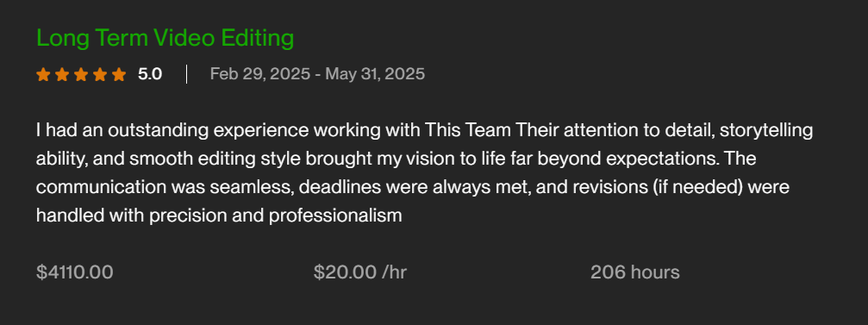868x325 pixels.
Task: Click the second orange rating star
Action: coord(62,74)
